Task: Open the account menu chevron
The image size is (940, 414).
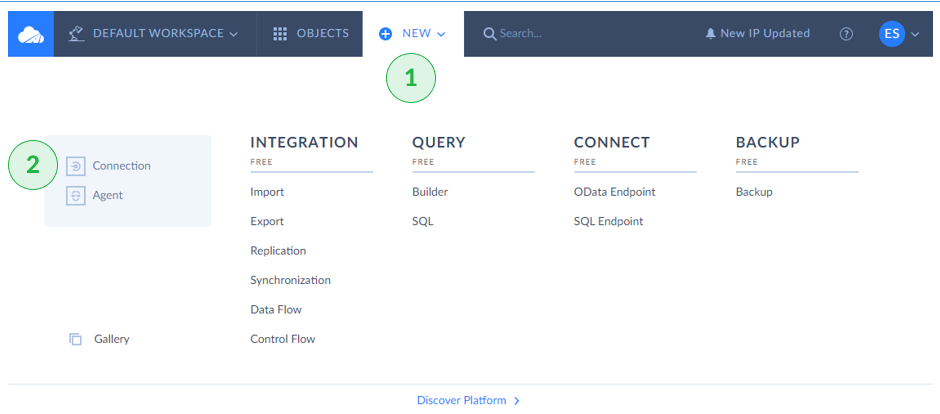Action: [915, 34]
